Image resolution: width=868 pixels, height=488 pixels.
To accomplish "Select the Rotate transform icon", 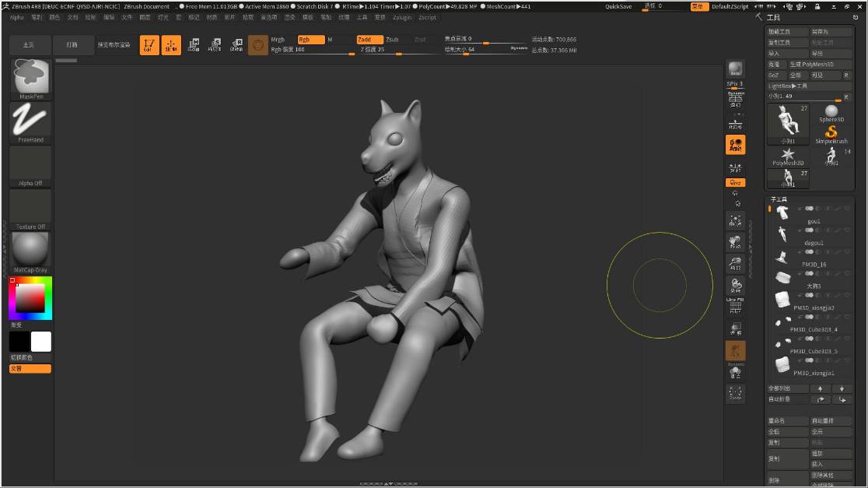I will point(236,45).
